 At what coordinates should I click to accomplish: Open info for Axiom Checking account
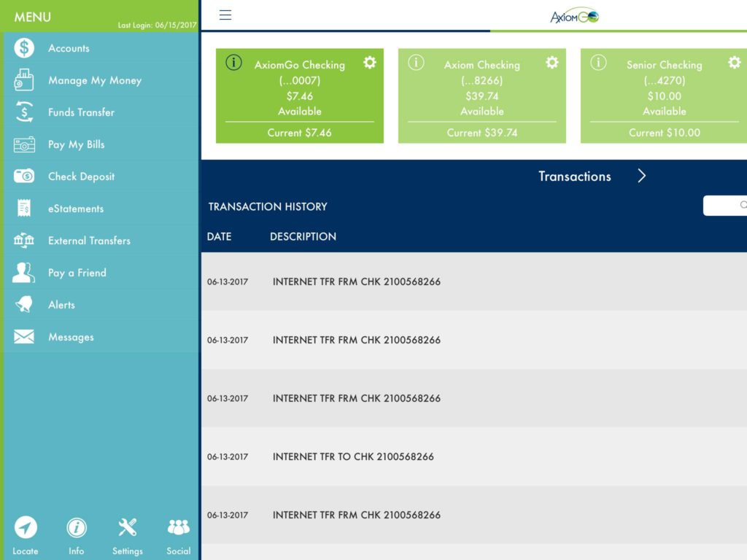pos(416,63)
